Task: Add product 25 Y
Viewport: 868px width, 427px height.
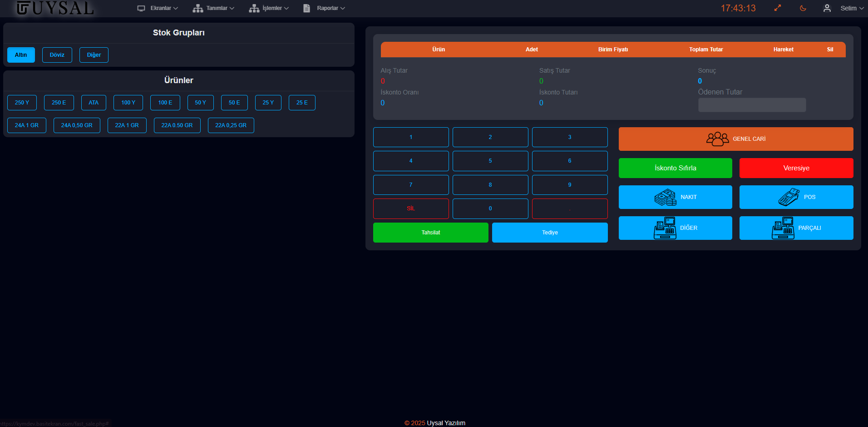Action: tap(268, 103)
